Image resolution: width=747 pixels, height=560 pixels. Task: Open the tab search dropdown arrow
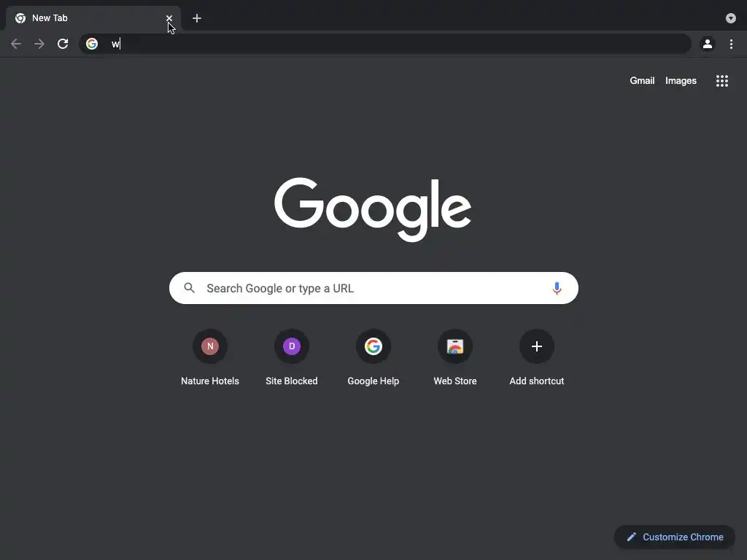pyautogui.click(x=731, y=18)
